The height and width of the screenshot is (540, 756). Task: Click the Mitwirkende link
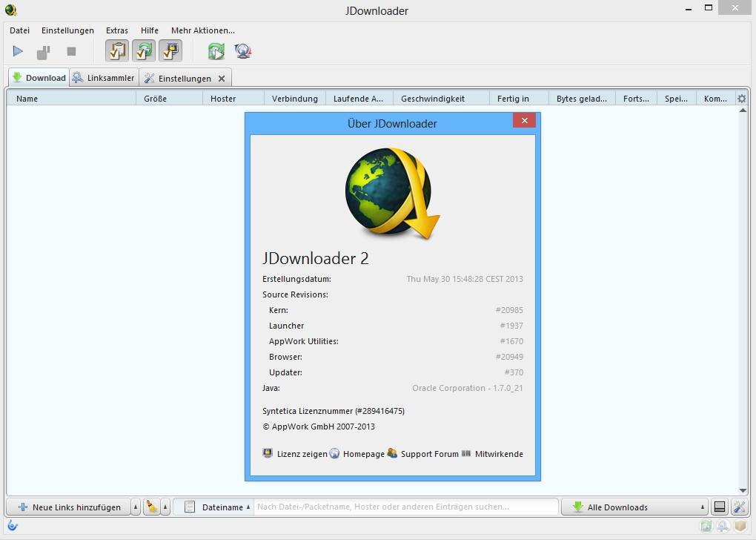tap(499, 454)
